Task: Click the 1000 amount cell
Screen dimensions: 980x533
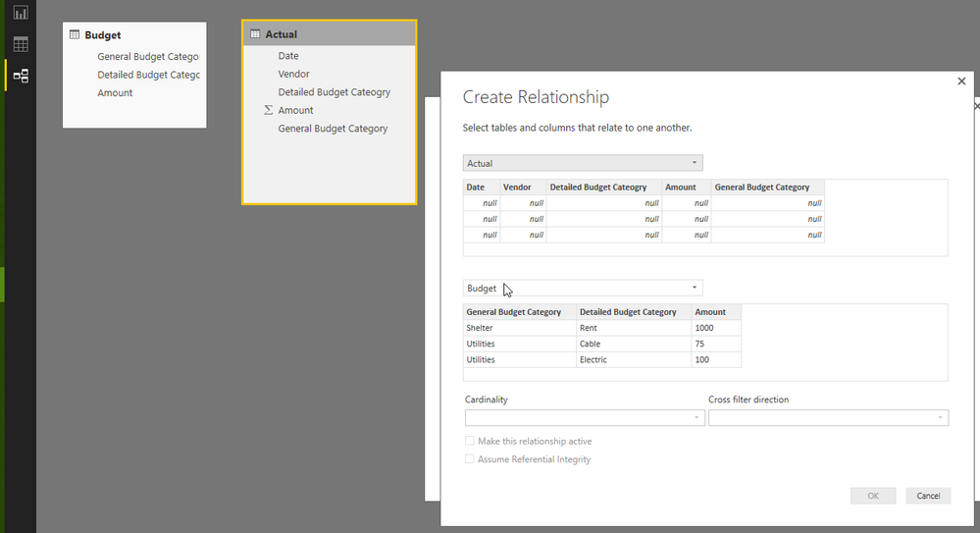Action: 717,328
